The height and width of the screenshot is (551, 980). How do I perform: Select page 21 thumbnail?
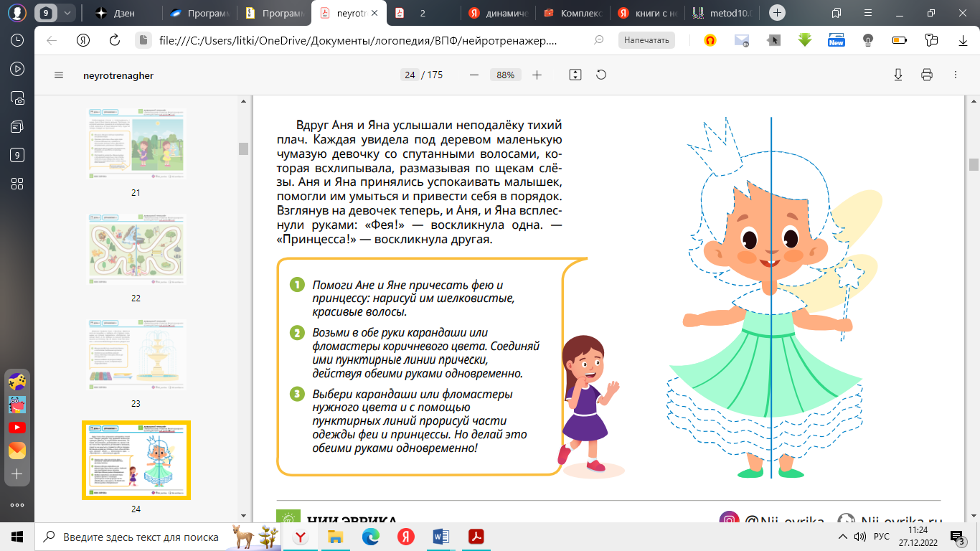[136, 144]
